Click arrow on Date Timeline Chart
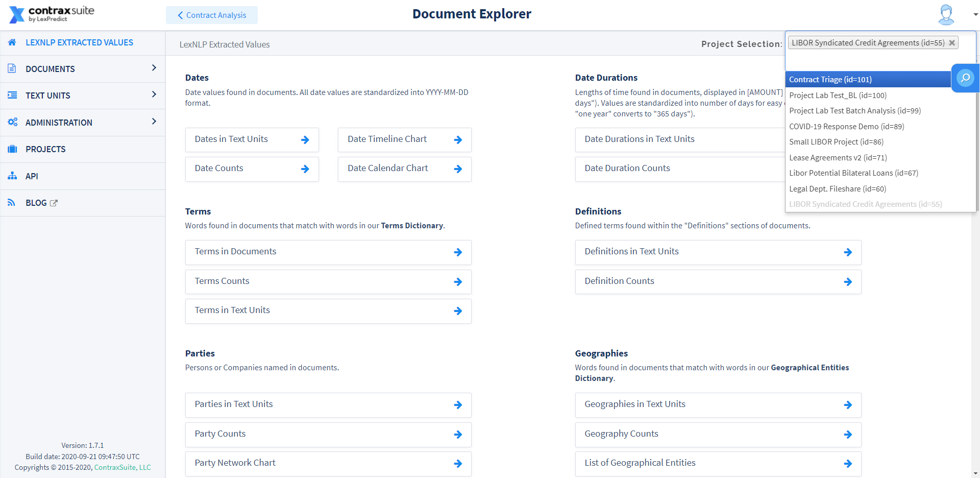Viewport: 980px width, 478px height. (x=458, y=140)
